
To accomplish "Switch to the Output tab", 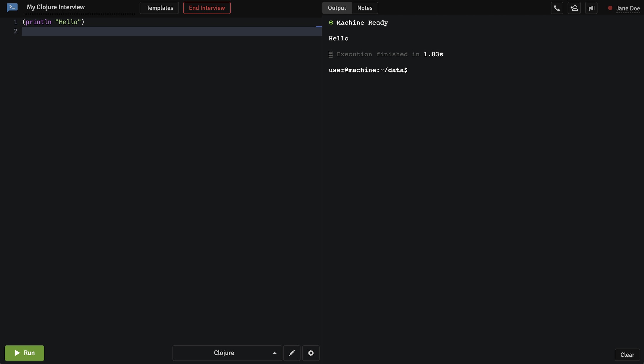I will point(337,8).
